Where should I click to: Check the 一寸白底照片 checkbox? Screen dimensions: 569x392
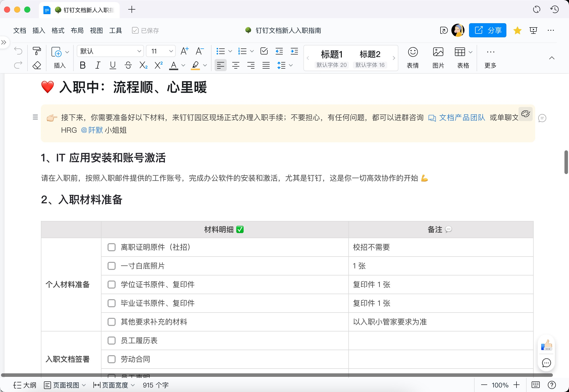click(111, 266)
